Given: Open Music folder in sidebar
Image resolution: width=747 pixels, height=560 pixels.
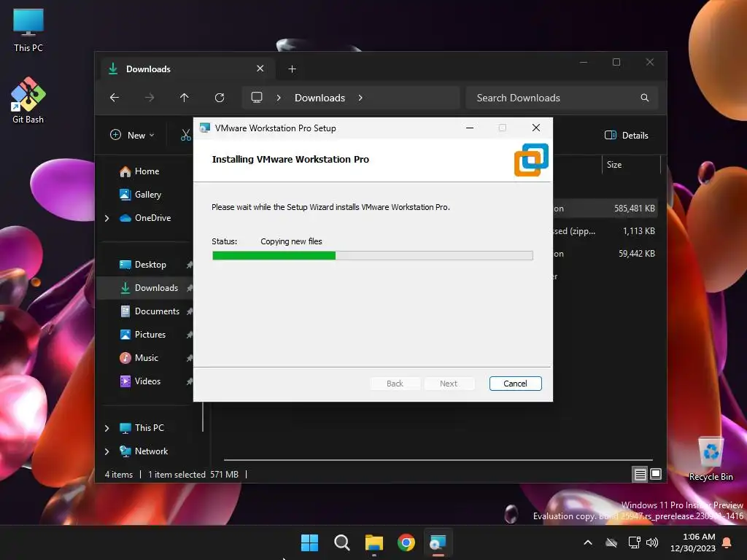Looking at the screenshot, I should [146, 358].
